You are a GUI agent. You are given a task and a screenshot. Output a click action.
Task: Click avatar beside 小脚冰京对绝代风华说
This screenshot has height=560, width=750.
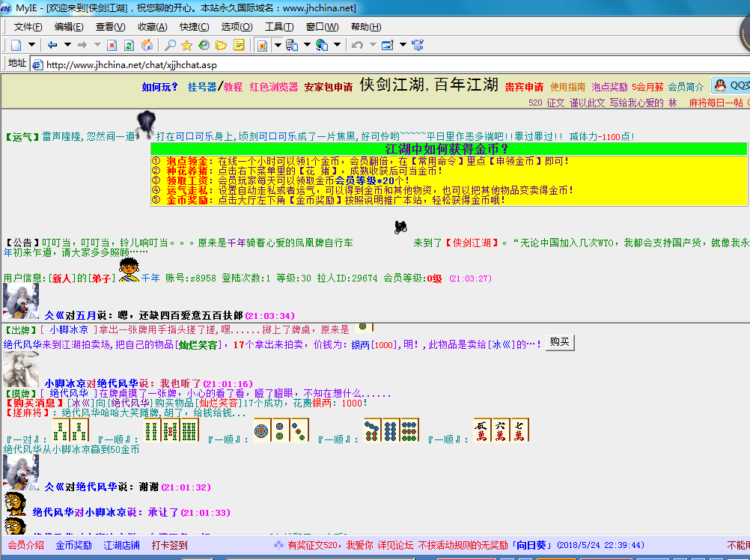(x=21, y=369)
